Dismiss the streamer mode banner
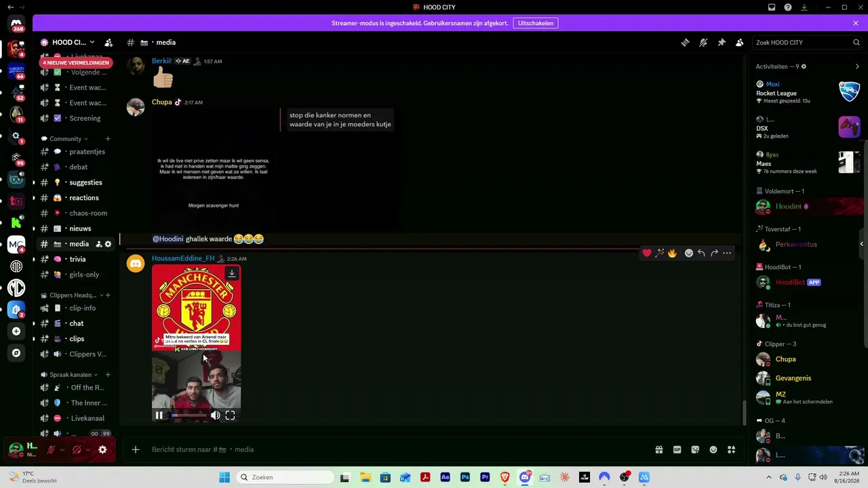The height and width of the screenshot is (488, 868). click(856, 23)
